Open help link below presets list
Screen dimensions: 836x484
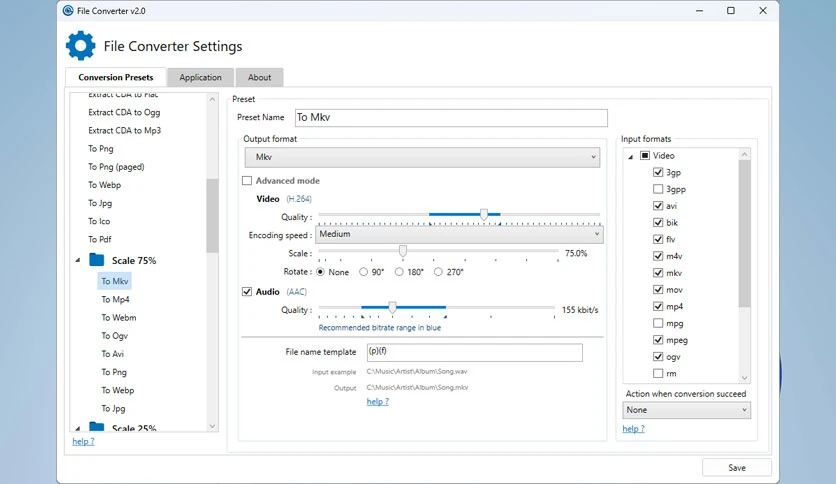83,441
